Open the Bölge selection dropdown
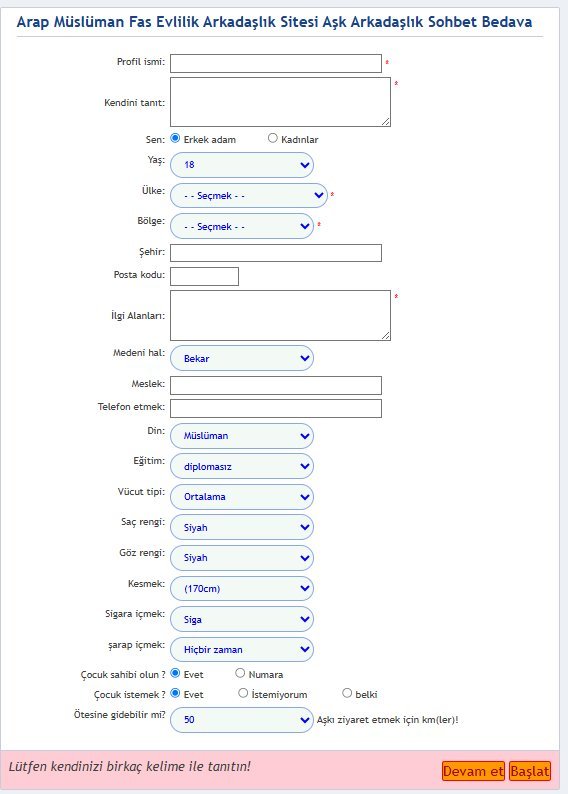568x794 pixels. coord(242,226)
